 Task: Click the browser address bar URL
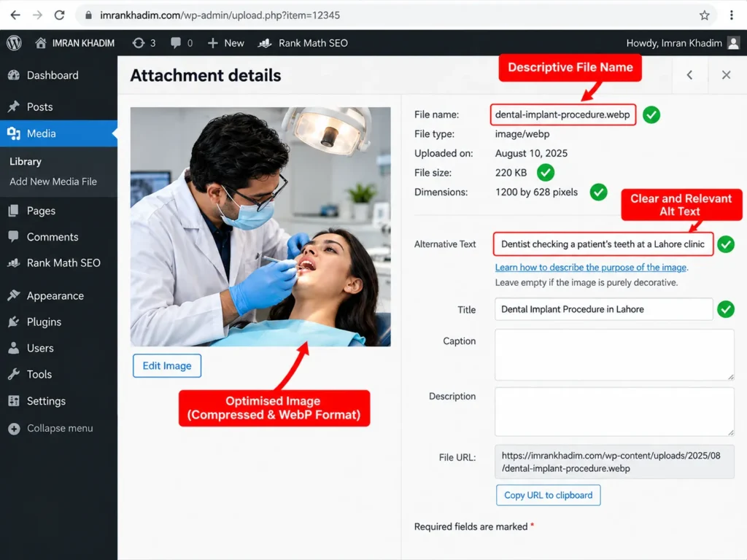pos(220,15)
